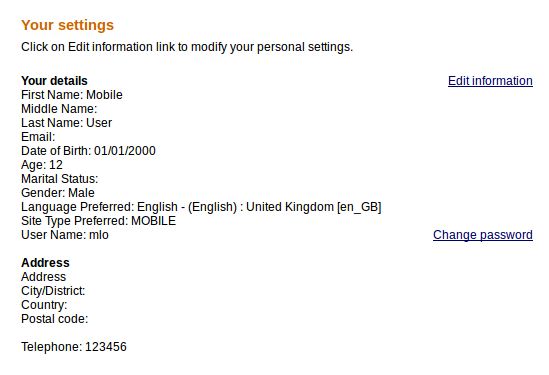Click the Your details bold heading

[x=54, y=81]
